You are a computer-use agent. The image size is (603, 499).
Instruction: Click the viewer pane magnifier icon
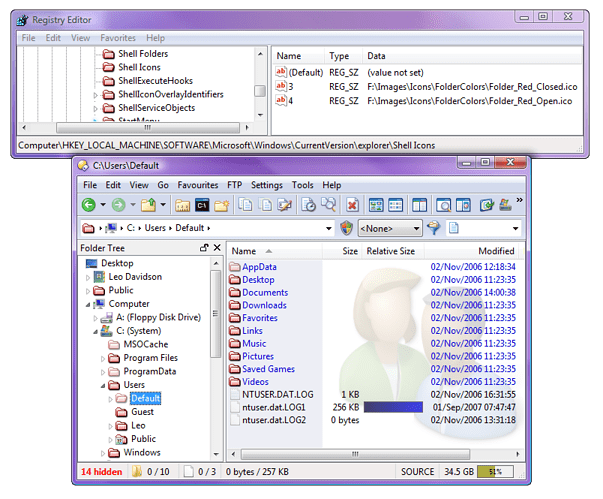coord(443,205)
